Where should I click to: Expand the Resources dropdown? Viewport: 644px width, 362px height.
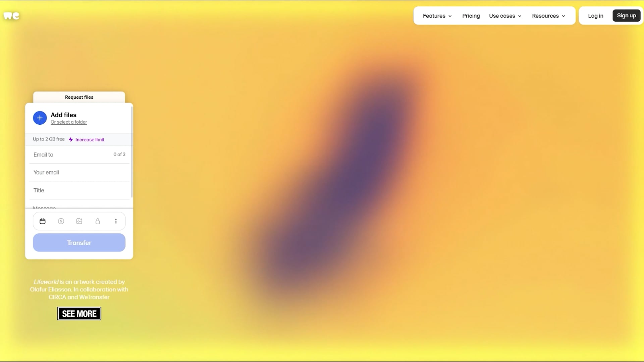click(549, 16)
